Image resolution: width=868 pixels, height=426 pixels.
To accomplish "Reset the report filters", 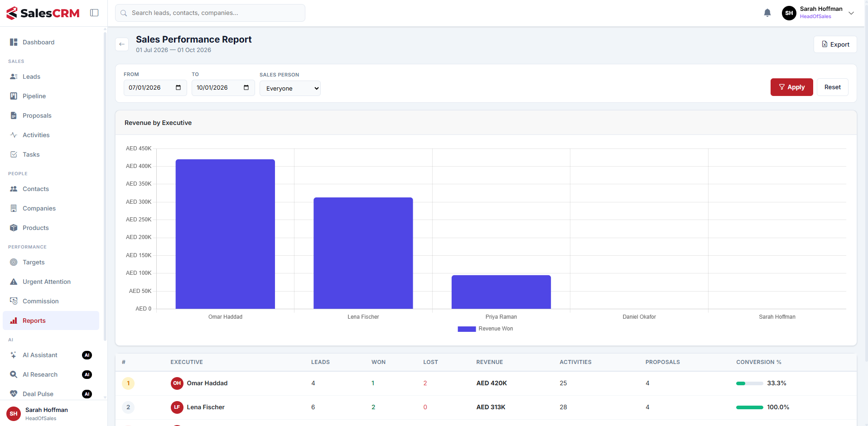I will [x=832, y=87].
